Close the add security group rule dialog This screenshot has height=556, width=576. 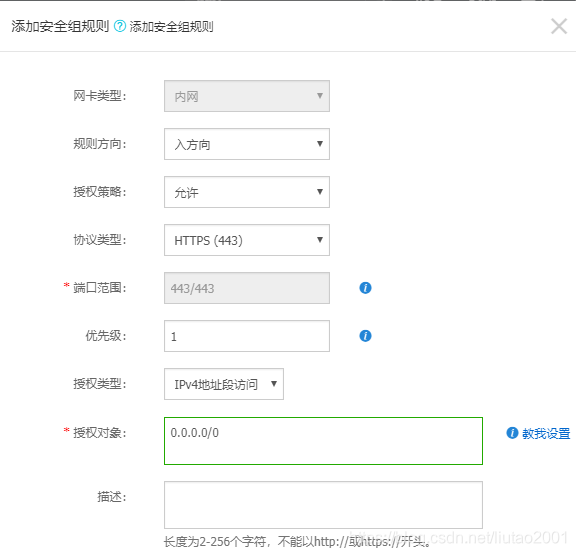click(x=559, y=26)
